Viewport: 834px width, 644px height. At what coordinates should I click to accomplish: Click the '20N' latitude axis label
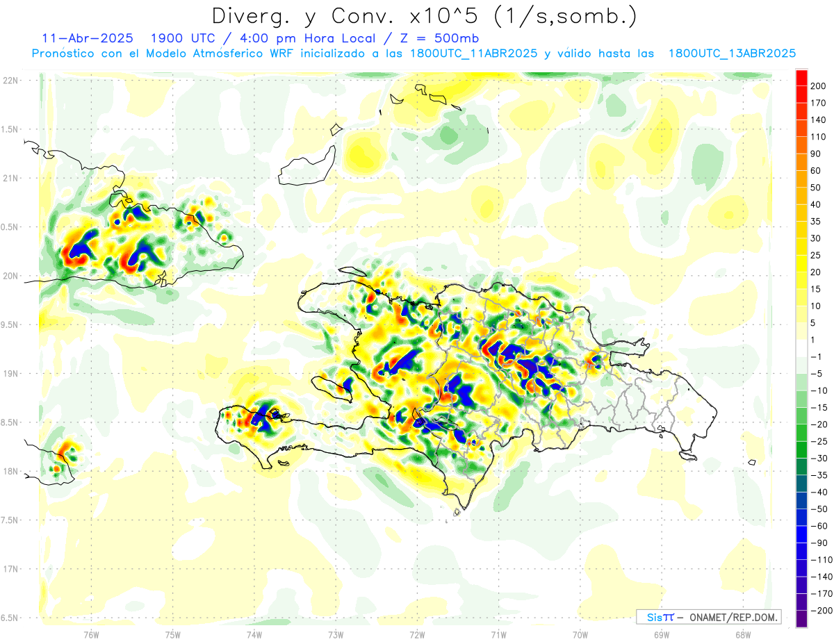pos(10,276)
